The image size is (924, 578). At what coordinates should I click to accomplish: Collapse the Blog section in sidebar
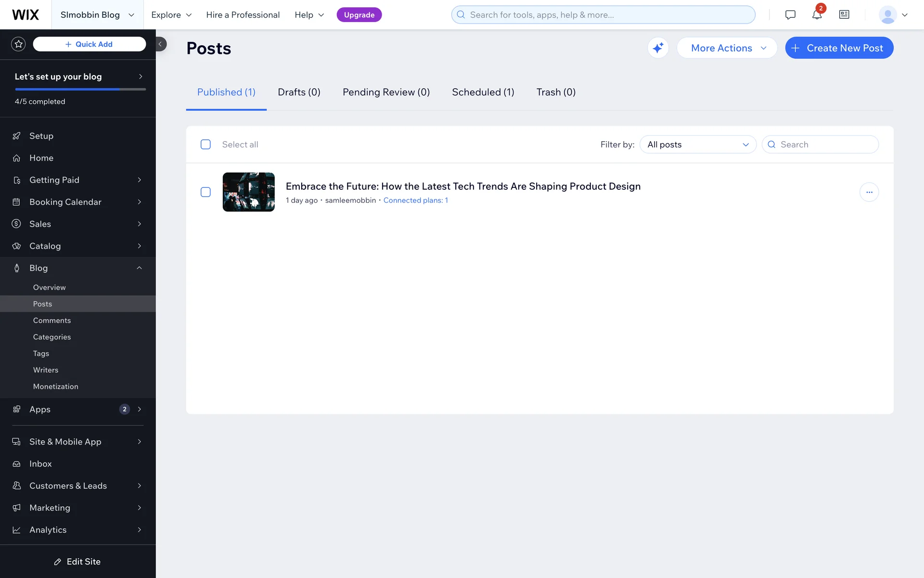click(139, 268)
